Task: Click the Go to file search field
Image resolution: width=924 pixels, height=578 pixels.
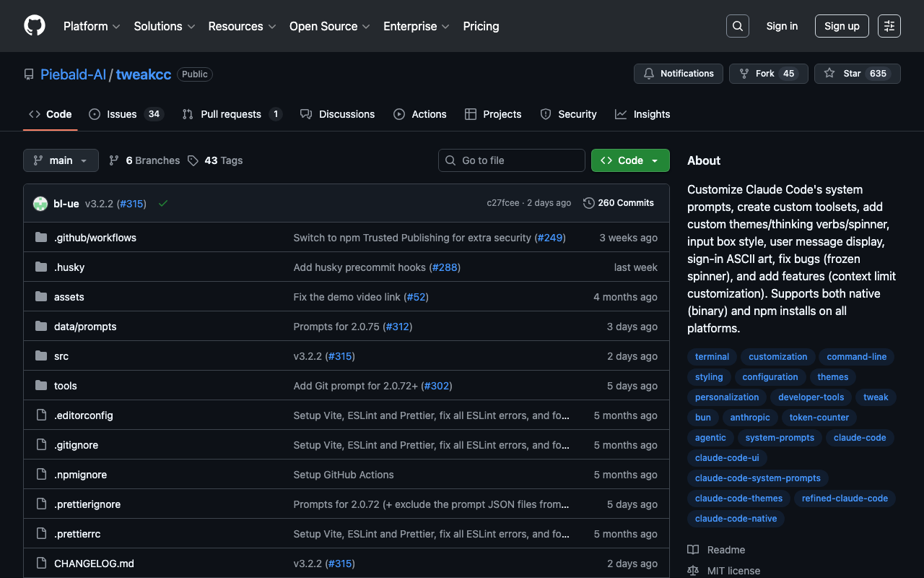Action: pos(512,160)
